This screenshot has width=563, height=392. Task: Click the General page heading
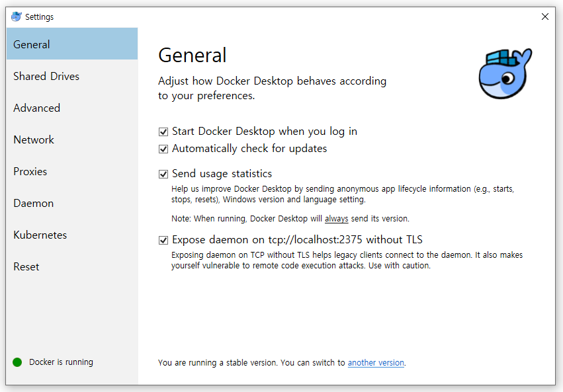point(193,56)
